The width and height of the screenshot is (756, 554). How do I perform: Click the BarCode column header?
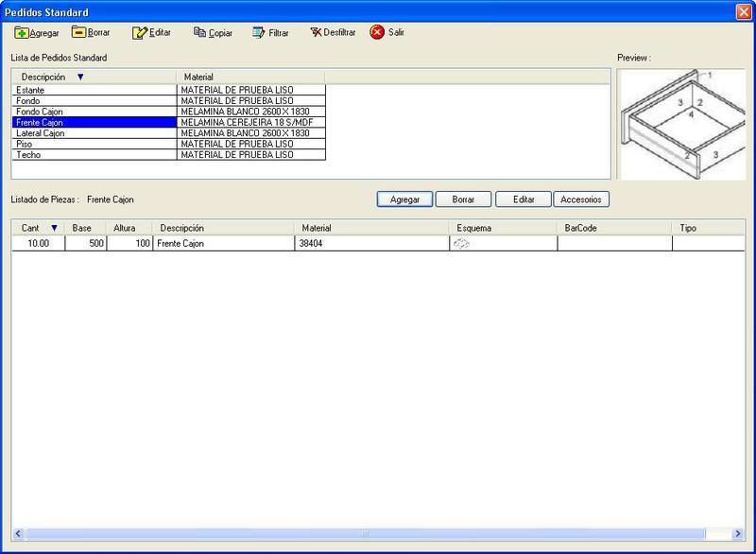pyautogui.click(x=614, y=228)
